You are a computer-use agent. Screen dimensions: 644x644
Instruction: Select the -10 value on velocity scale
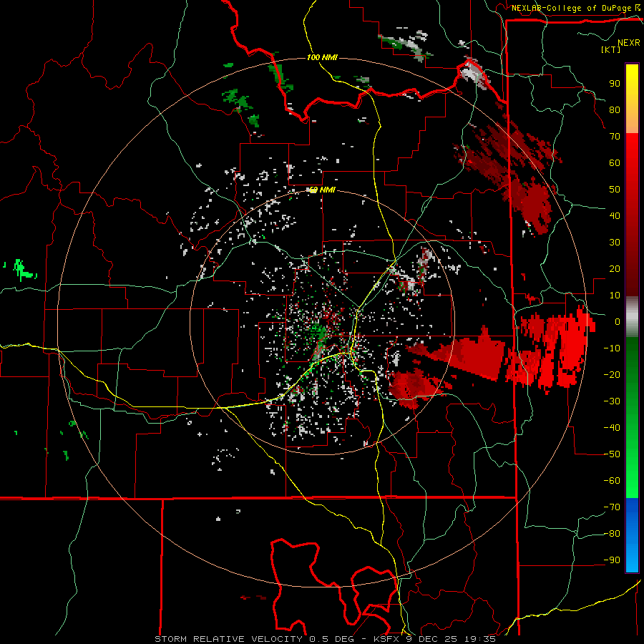(612, 348)
